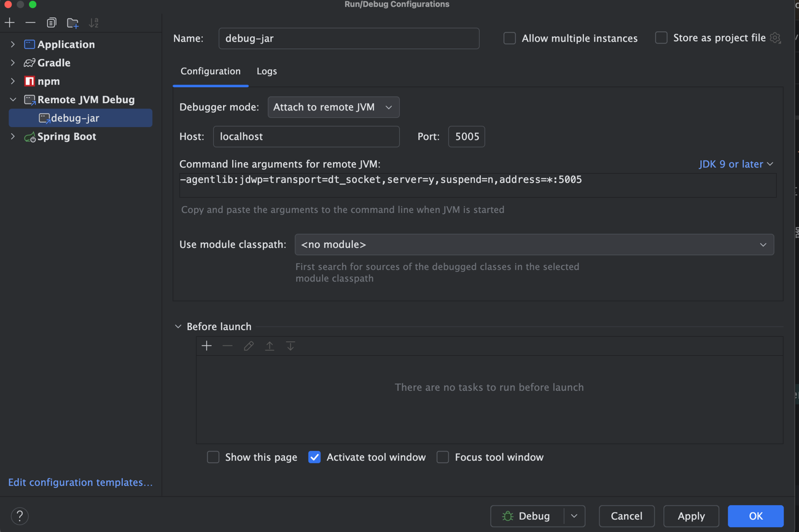Collapse the Before launch section
The image size is (799, 532).
[178, 326]
